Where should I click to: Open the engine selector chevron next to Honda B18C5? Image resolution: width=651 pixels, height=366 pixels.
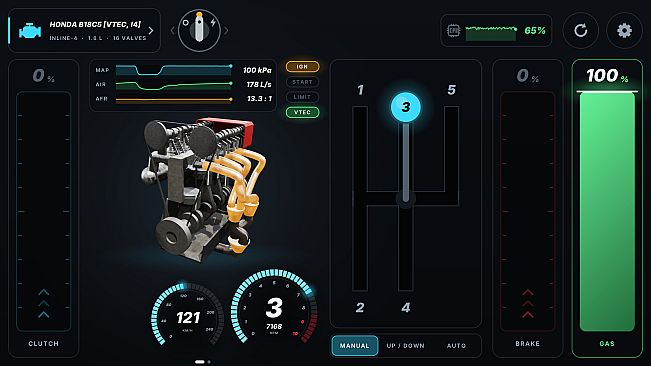point(151,31)
